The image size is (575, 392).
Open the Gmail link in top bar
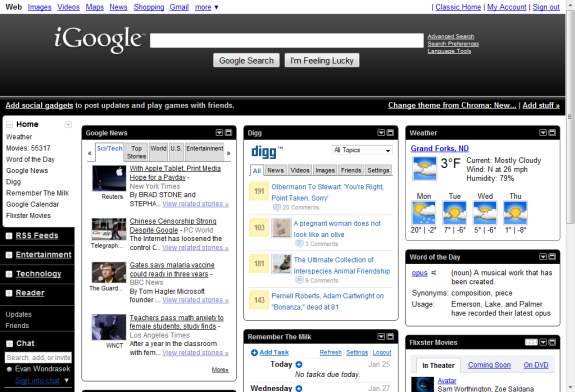(179, 7)
